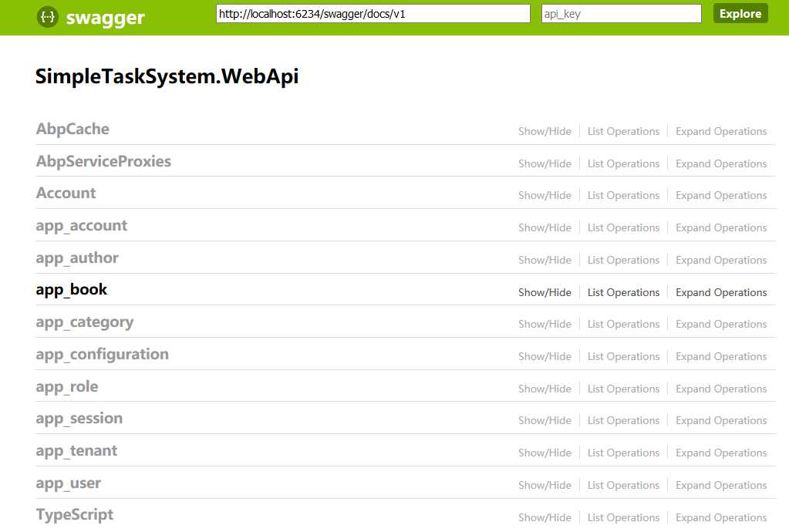Expand Operations for app_book
This screenshot has height=532, width=789.
click(x=721, y=292)
